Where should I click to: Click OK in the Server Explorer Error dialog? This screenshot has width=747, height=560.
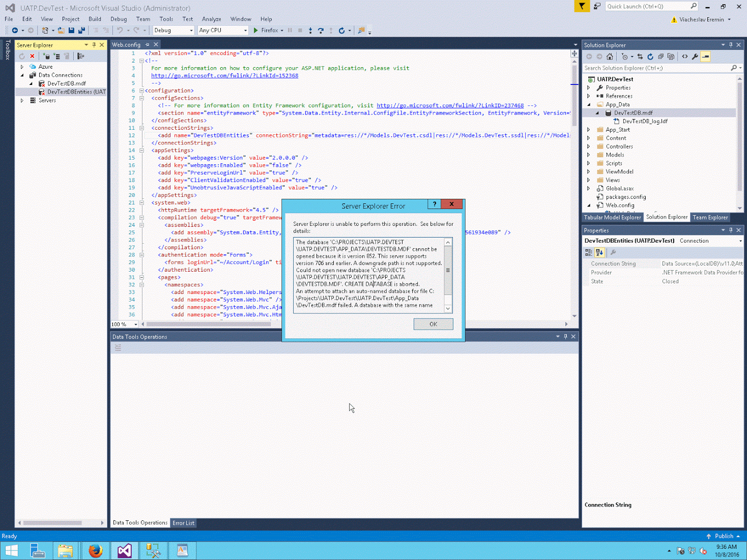coord(433,324)
